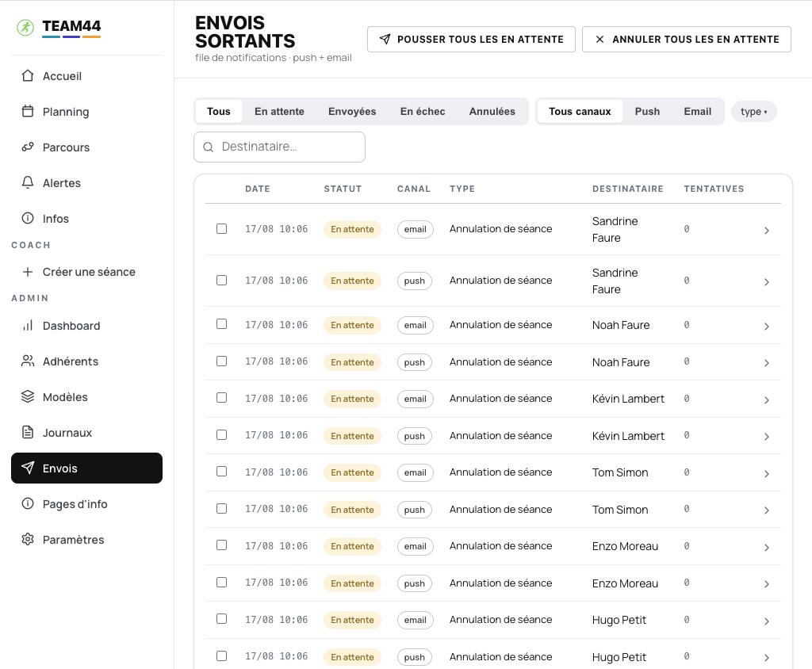The image size is (812, 669).
Task: Click the Envois paper plane icon
Action: tap(28, 468)
